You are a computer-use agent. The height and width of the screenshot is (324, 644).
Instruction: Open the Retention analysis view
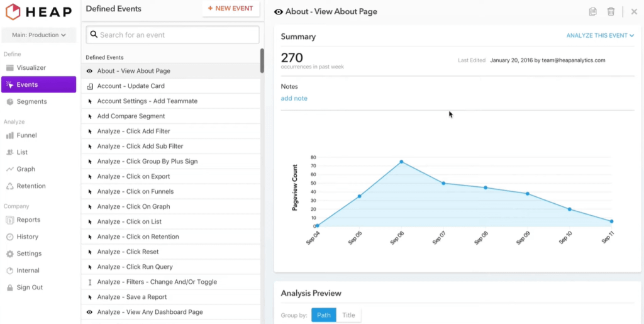31,186
